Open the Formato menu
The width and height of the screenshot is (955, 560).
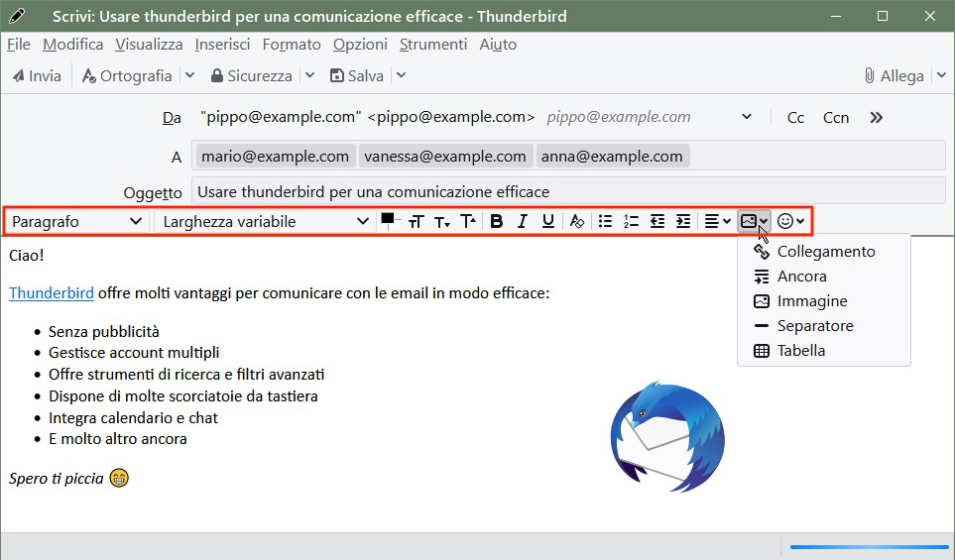292,45
